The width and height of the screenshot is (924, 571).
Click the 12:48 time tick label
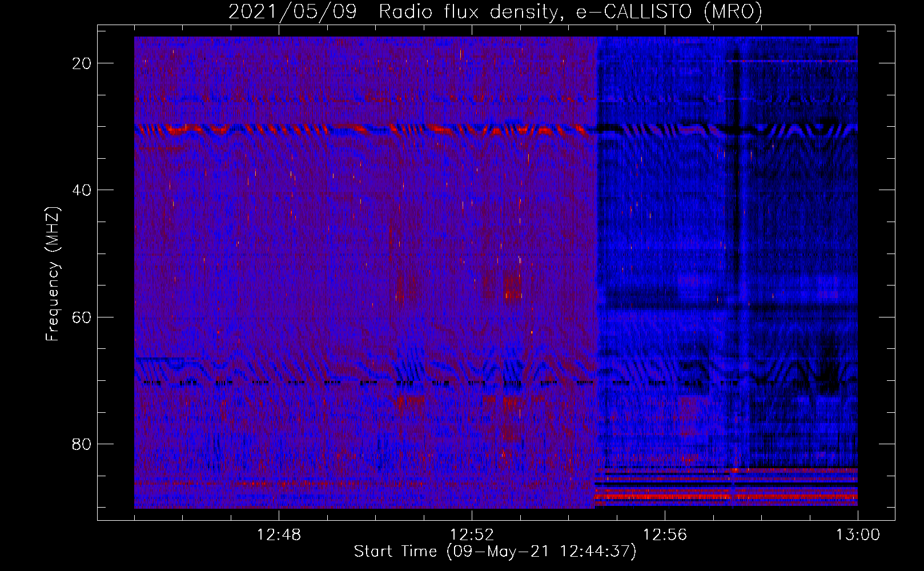(x=279, y=535)
